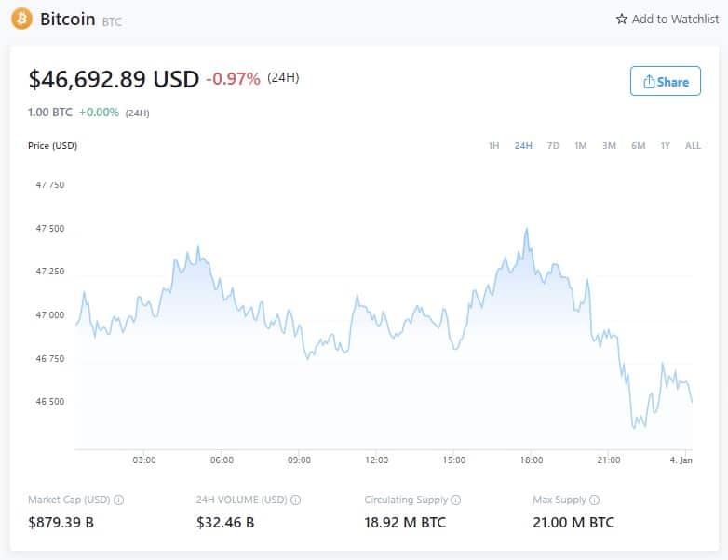Click the $32.46 B volume value
The height and width of the screenshot is (560, 728).
225,523
